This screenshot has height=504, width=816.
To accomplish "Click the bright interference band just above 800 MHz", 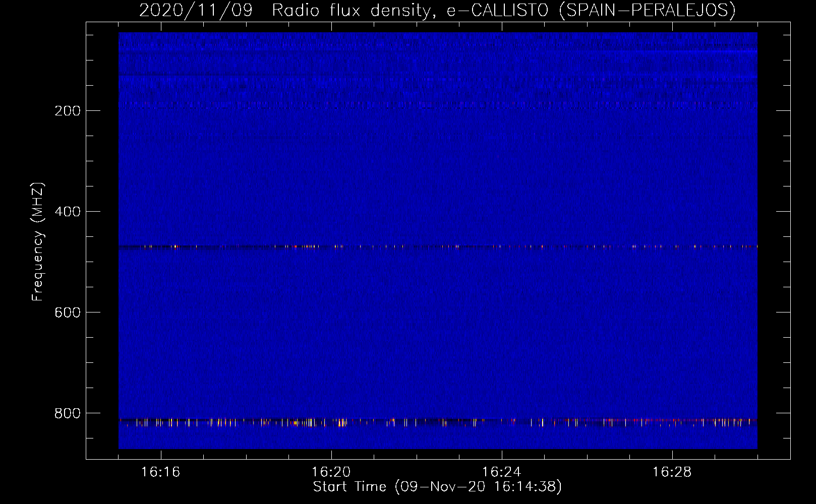I will pyautogui.click(x=438, y=422).
